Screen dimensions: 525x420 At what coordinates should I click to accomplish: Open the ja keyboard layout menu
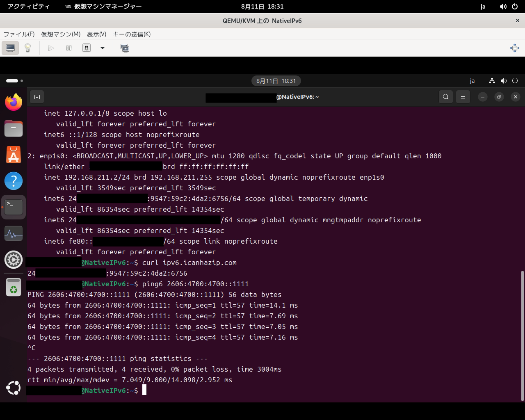(472, 81)
